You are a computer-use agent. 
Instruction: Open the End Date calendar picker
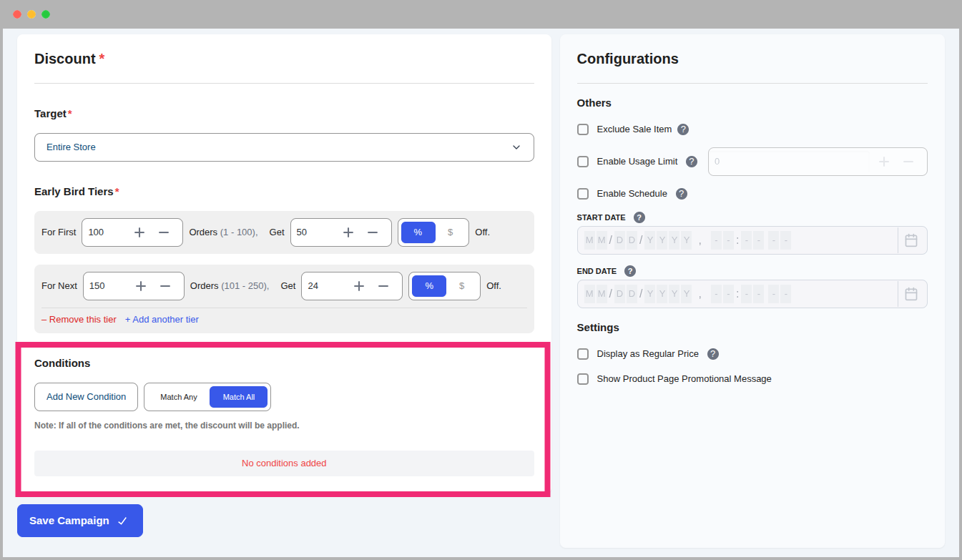[x=912, y=293]
